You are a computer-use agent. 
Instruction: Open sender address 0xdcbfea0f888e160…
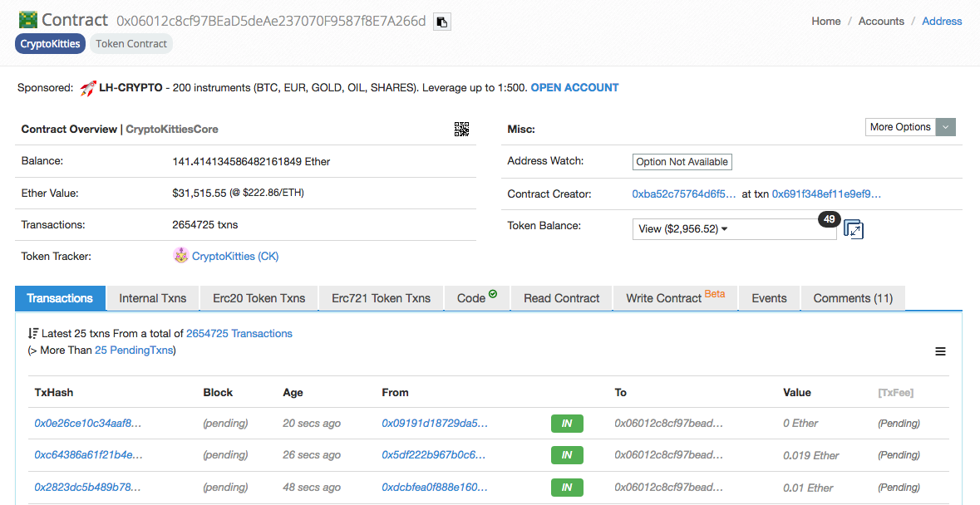[x=435, y=488]
